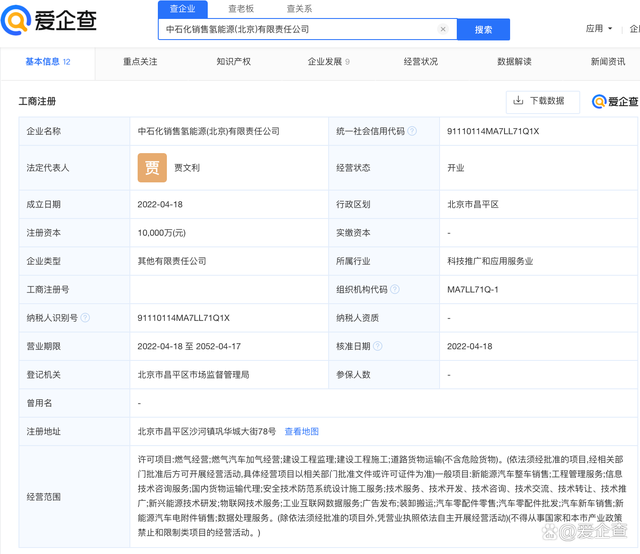Click the orange 贾 avatar of legal representative
Viewport: 640px width, 554px height.
[152, 168]
